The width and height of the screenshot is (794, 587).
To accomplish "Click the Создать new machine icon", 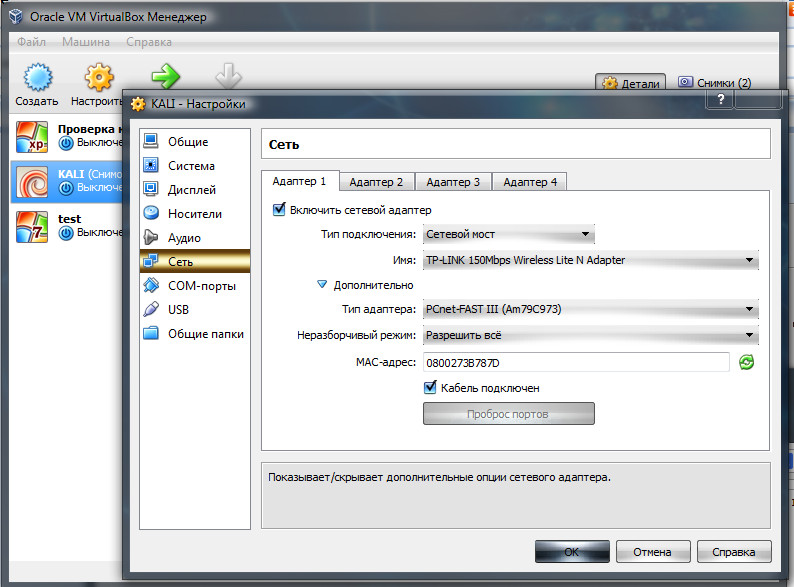I will (x=37, y=78).
